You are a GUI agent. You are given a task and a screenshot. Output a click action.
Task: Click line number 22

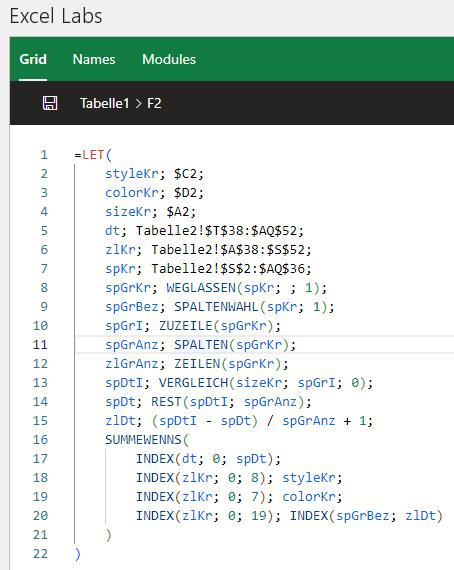[x=40, y=554]
